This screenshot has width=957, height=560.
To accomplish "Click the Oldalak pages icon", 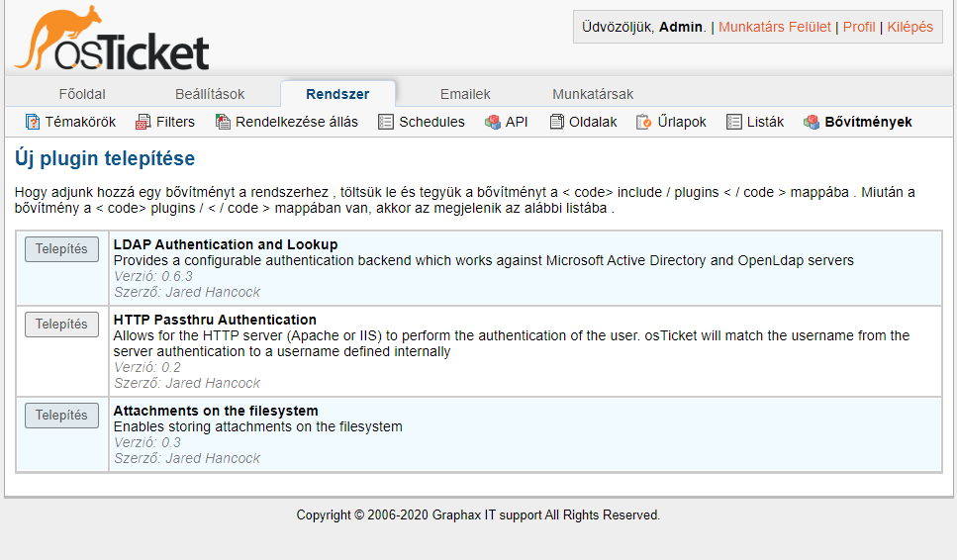I will coord(557,122).
